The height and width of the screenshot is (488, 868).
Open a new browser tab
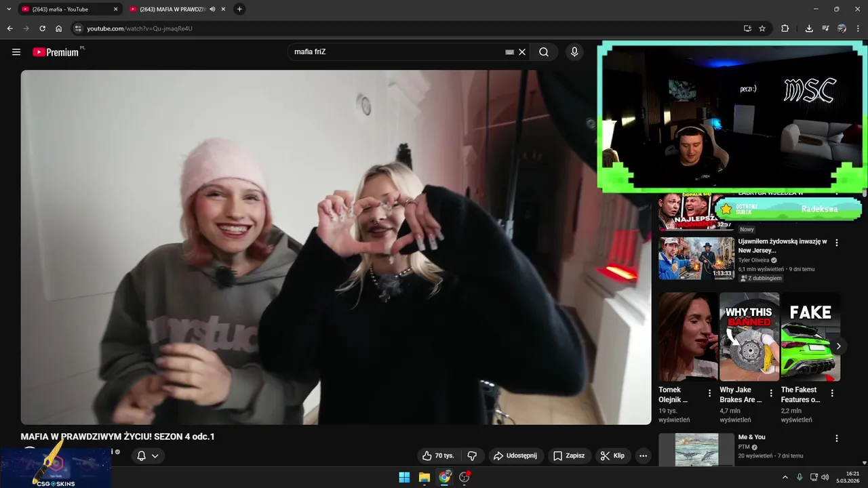pos(239,9)
